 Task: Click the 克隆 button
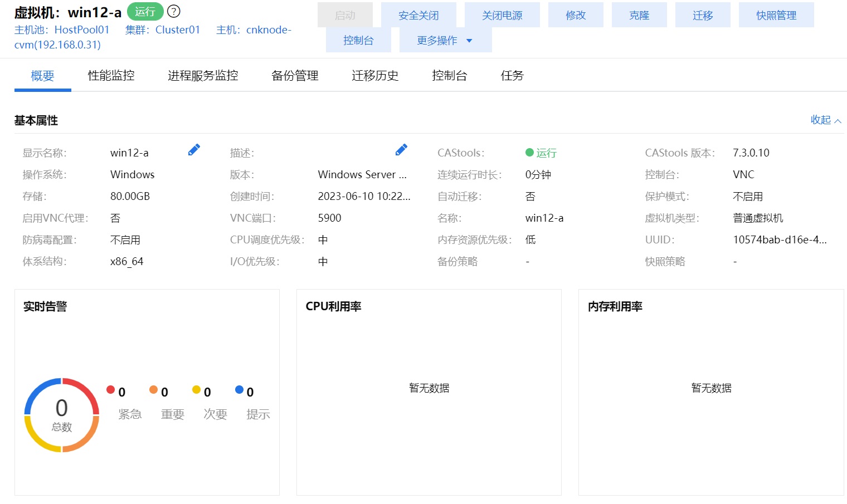(639, 16)
